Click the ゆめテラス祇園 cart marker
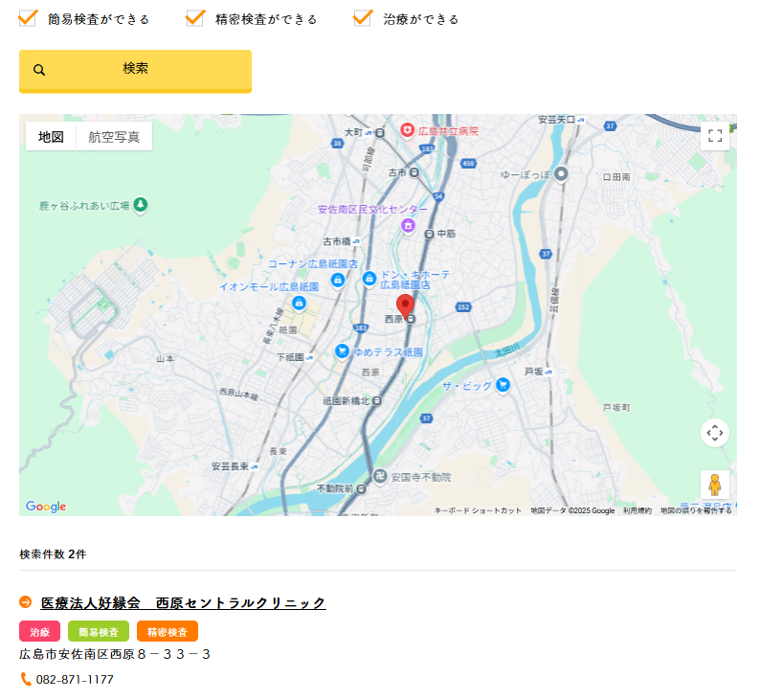This screenshot has width=760, height=700. point(343,351)
